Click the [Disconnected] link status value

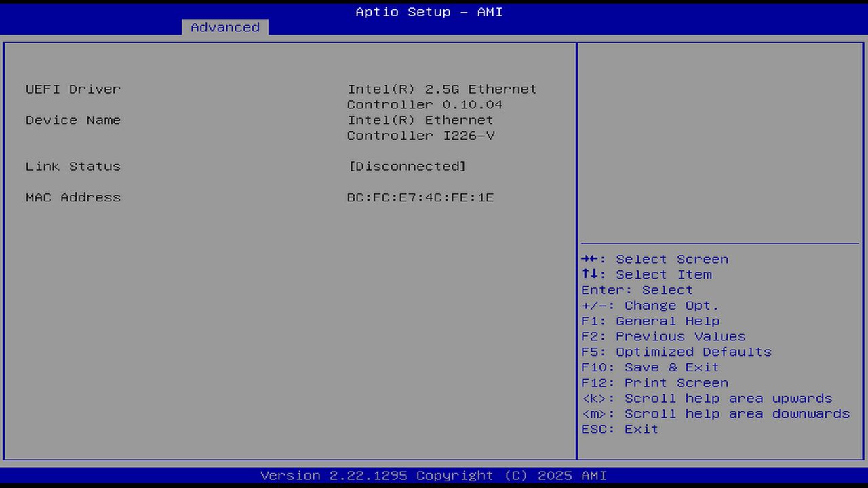click(x=407, y=166)
